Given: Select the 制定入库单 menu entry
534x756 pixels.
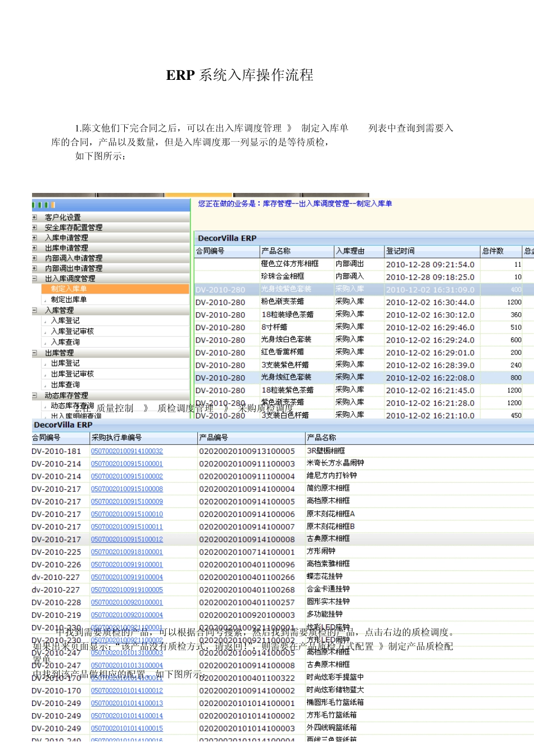Looking at the screenshot, I should (115, 289).
